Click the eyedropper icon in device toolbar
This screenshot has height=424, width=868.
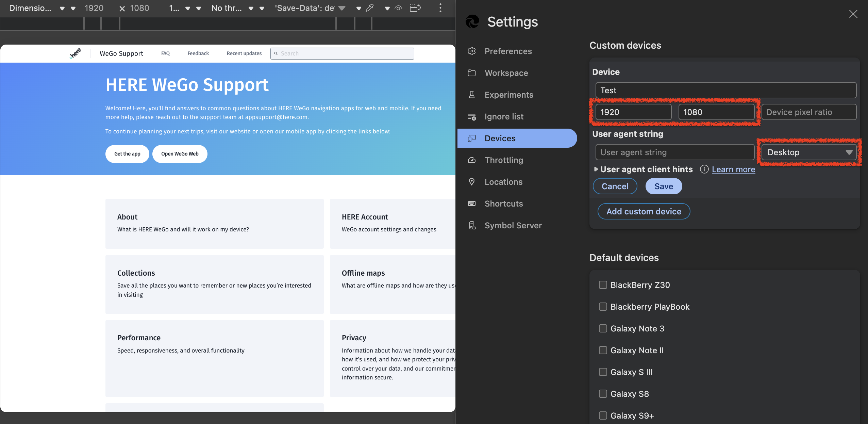click(370, 8)
